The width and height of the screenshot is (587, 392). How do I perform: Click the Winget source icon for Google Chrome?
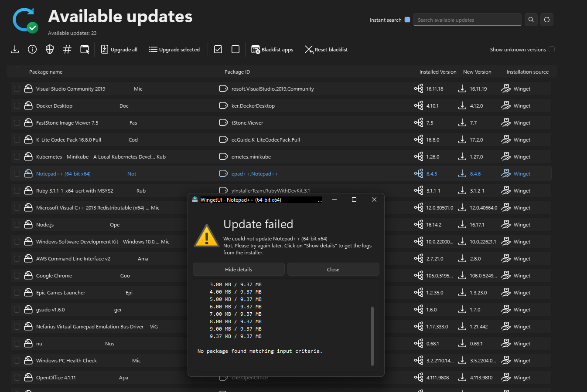pyautogui.click(x=506, y=275)
